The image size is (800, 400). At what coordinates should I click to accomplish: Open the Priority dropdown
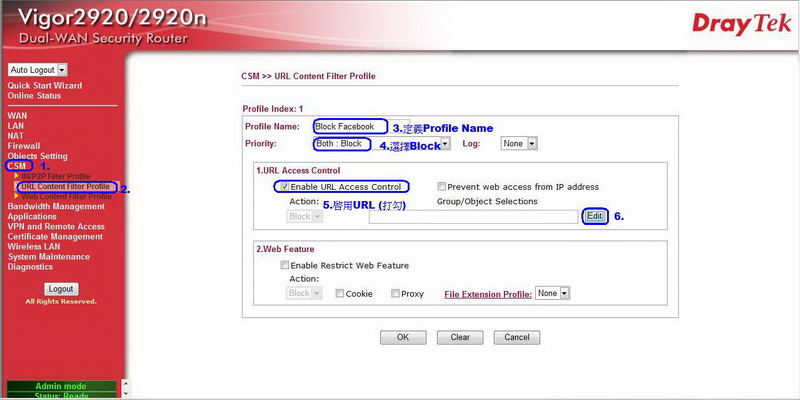(381, 144)
